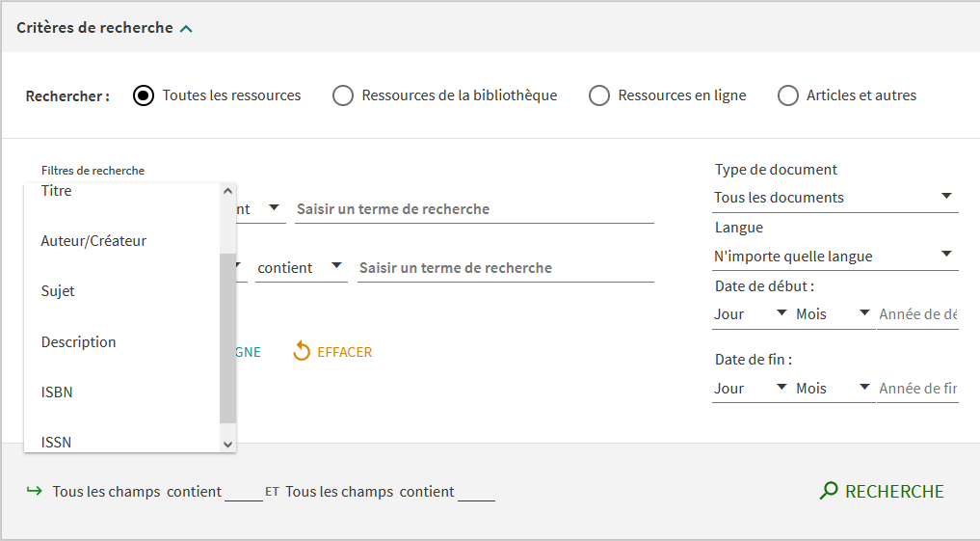Open the Date de fin Jour dropdown
The image size is (980, 541).
(752, 389)
